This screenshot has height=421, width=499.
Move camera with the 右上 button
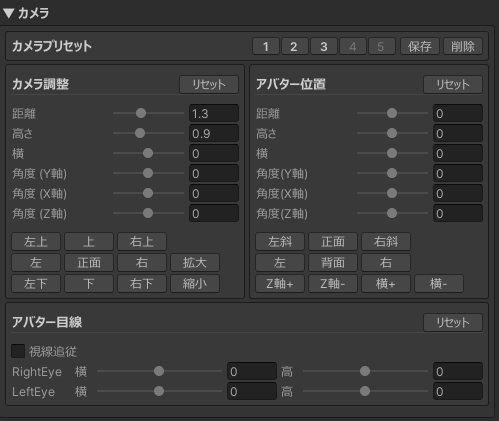(x=142, y=242)
